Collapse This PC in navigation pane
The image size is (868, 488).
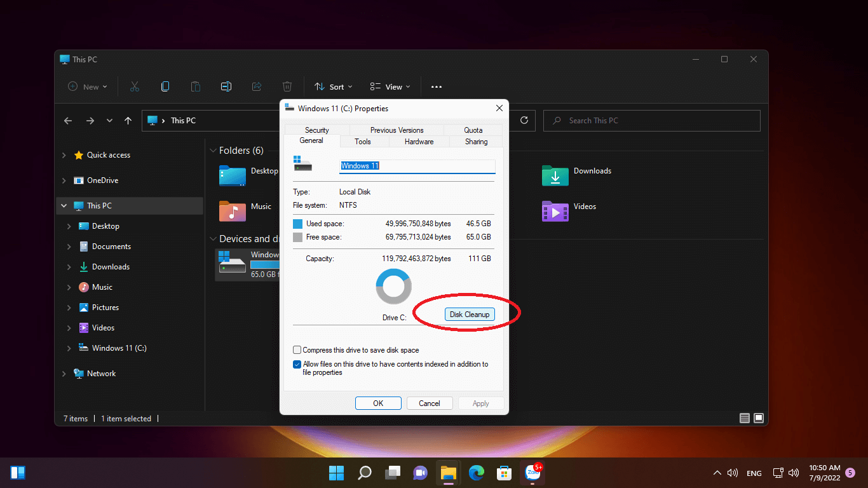(x=64, y=206)
